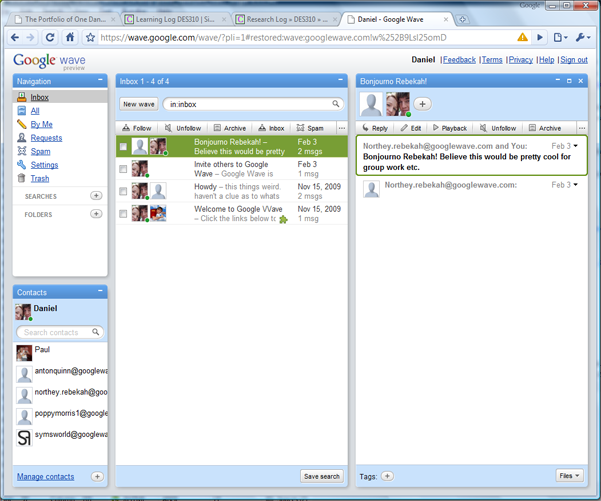
Task: Reply to the open wave
Action: pos(375,128)
